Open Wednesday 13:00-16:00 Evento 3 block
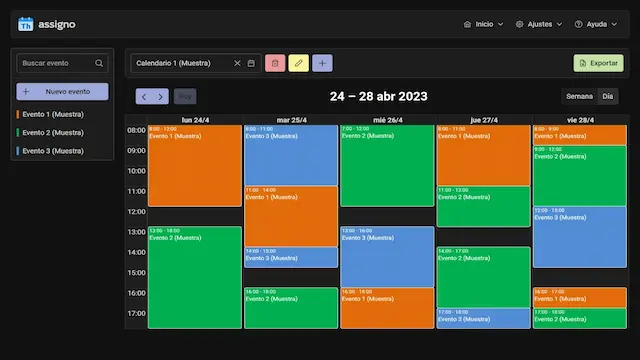640x360 pixels. click(387, 257)
